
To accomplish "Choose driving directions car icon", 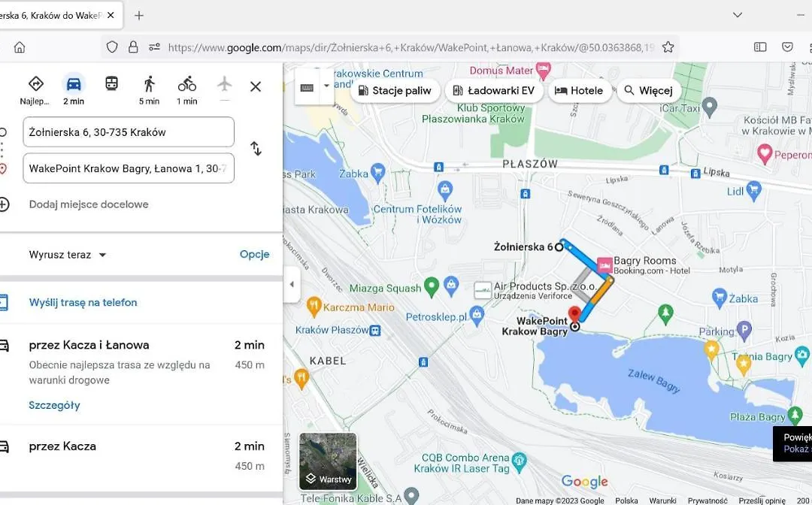I will (74, 84).
